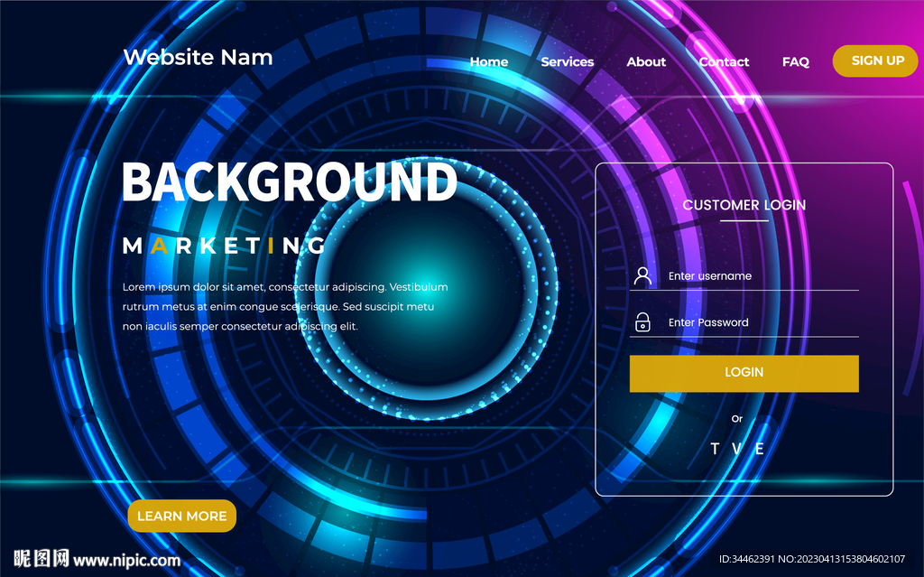Submit with the yellow LOGIN button
This screenshot has height=577, width=924.
[744, 373]
